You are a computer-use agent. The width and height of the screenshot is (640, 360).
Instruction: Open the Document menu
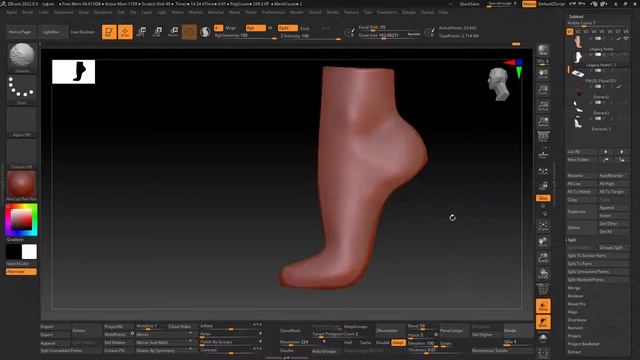click(x=64, y=12)
